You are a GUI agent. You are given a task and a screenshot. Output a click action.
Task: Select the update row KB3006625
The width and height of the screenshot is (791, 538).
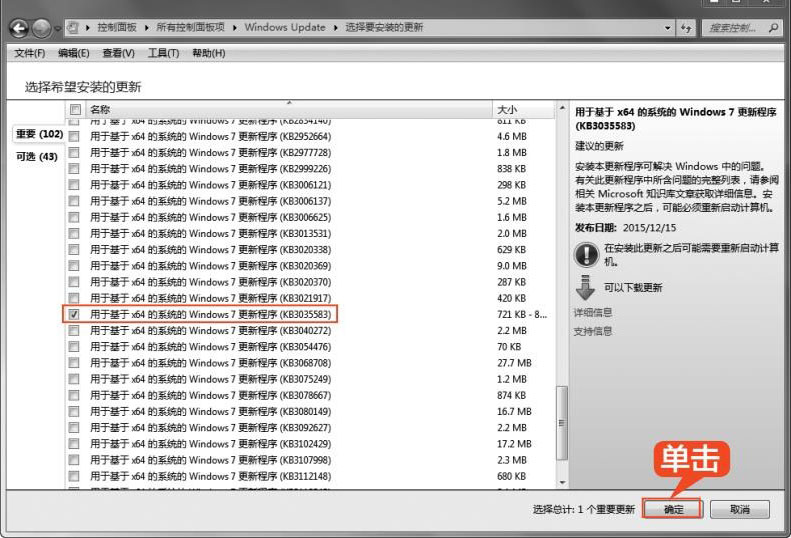point(310,217)
